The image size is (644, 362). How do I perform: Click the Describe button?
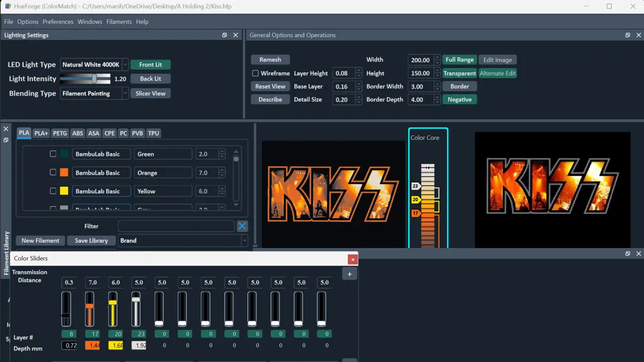point(270,99)
